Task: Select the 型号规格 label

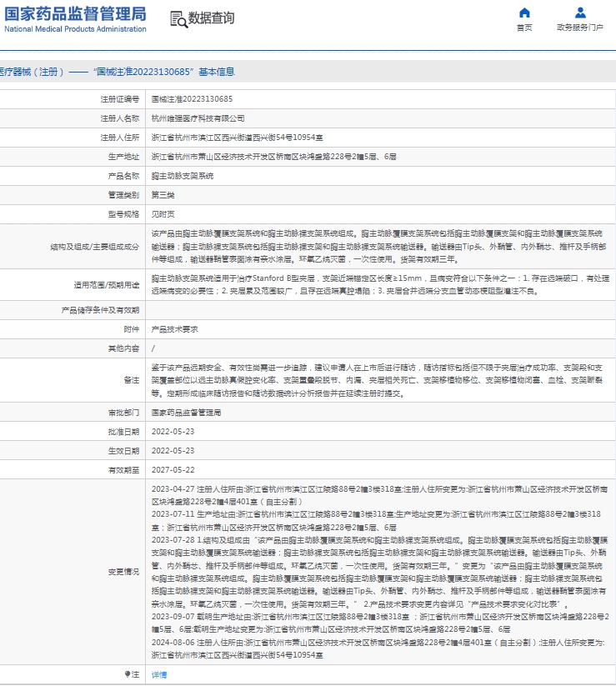Action: [124, 214]
